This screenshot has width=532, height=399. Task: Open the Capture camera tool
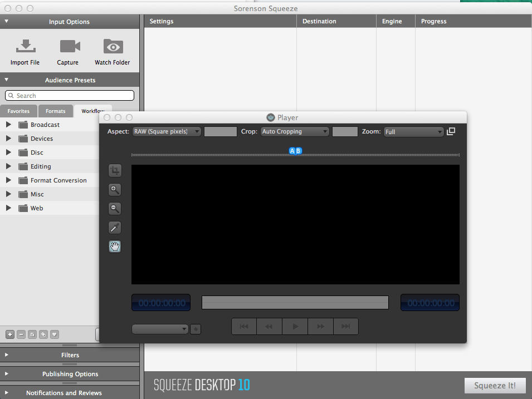[x=70, y=46]
